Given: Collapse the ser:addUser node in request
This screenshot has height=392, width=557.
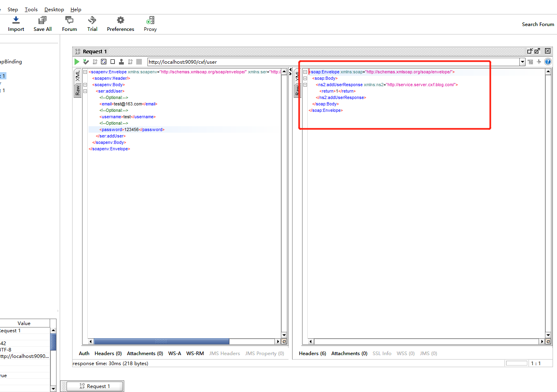Looking at the screenshot, I should point(85,91).
